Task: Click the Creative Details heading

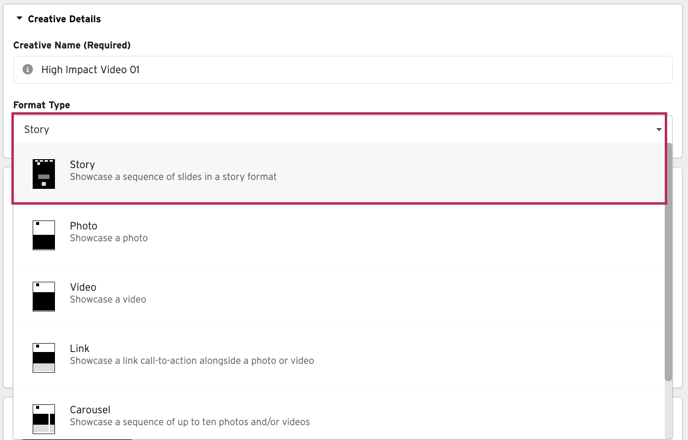Action: (x=64, y=19)
